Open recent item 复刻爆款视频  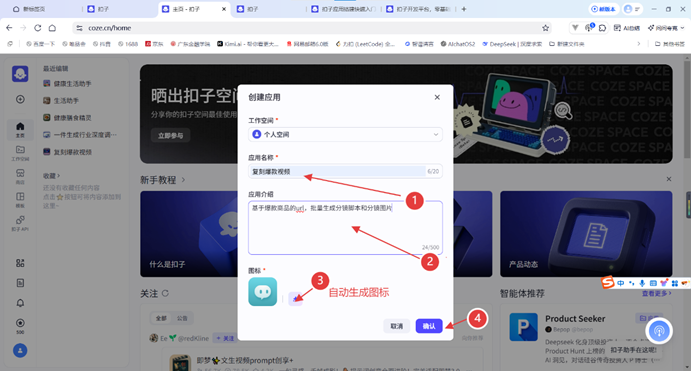coord(67,152)
